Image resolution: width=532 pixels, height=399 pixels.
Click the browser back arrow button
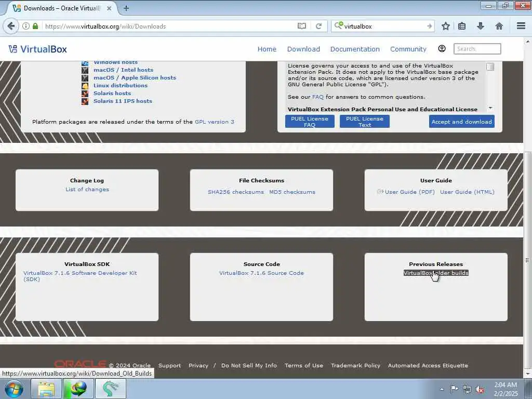pos(11,26)
